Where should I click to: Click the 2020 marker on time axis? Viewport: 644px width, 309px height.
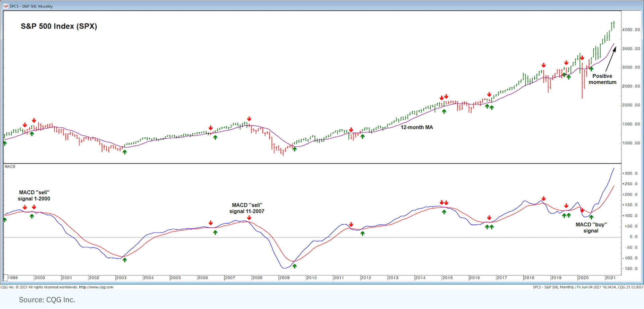(x=583, y=278)
